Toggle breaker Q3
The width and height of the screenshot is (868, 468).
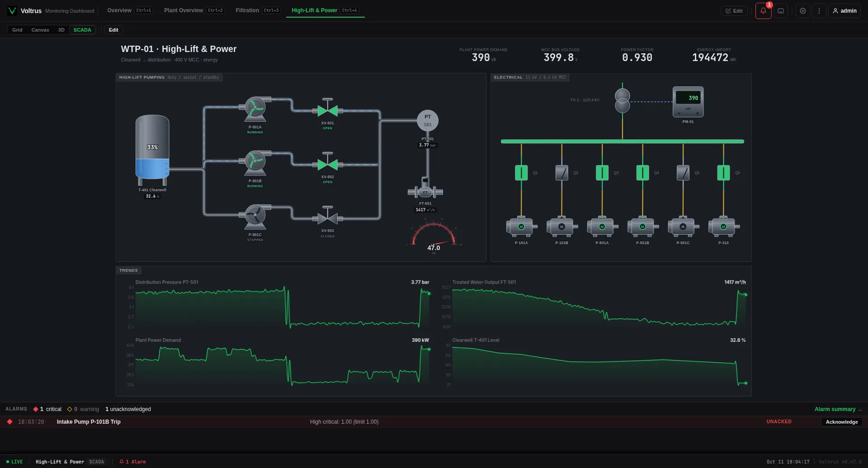click(x=602, y=173)
